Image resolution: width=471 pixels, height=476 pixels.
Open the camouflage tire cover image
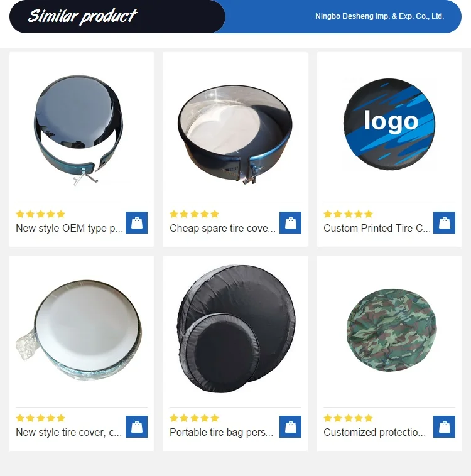[x=391, y=330]
